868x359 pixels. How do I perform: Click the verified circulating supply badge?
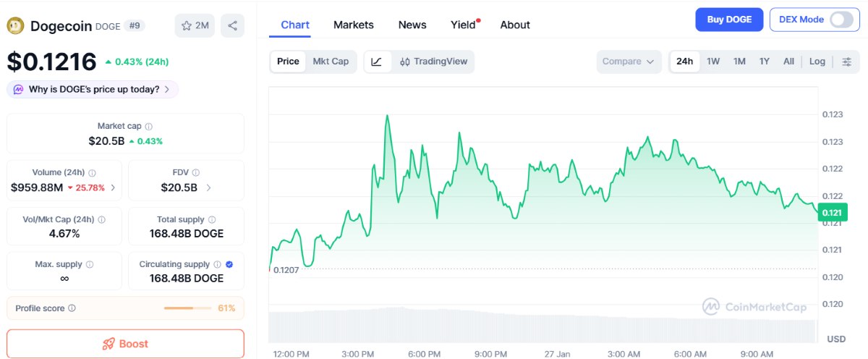click(229, 265)
